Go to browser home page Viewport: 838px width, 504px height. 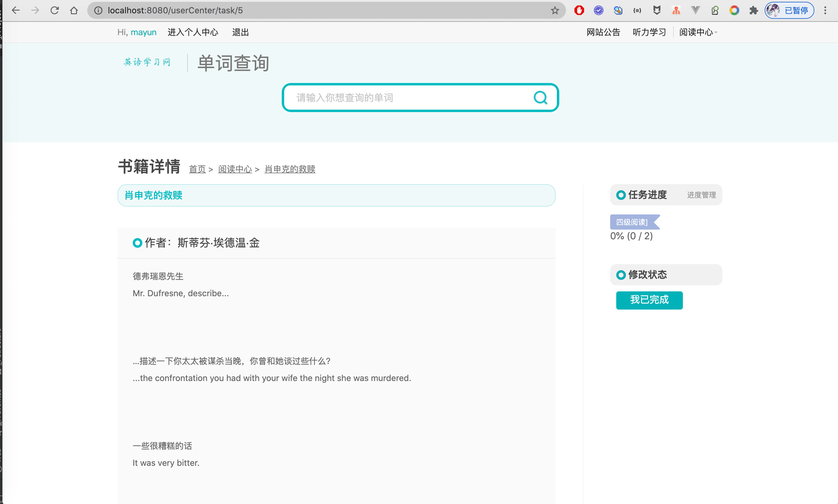tap(74, 11)
